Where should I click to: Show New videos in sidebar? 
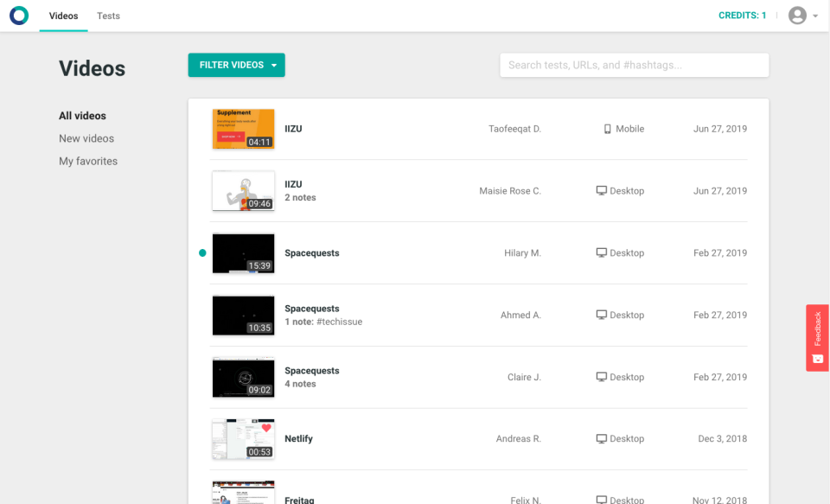tap(86, 138)
